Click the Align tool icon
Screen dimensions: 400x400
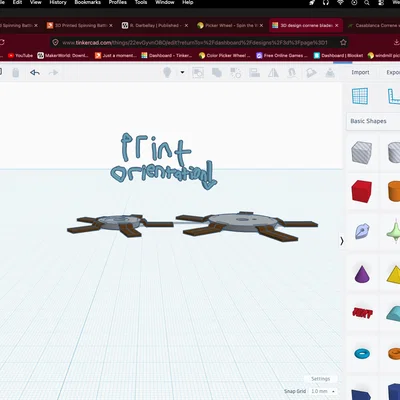coord(254,73)
